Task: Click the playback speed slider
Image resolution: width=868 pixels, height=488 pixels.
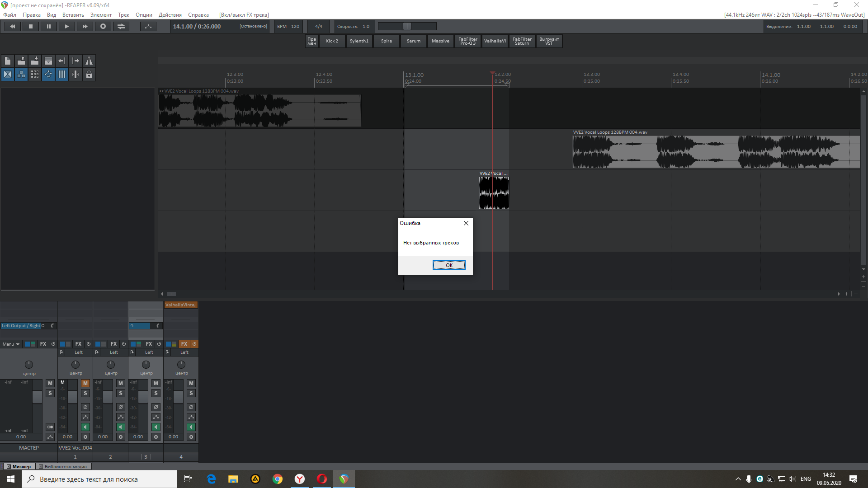Action: click(407, 27)
